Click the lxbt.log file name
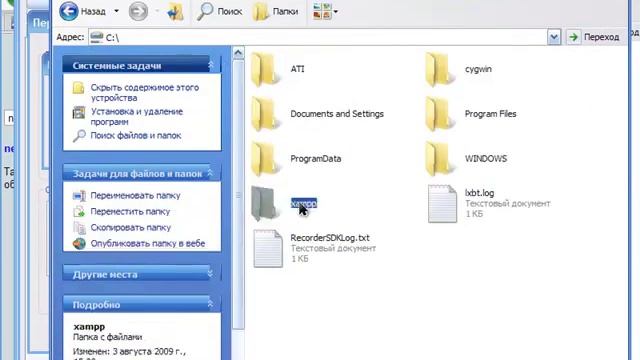The width and height of the screenshot is (640, 360). tap(480, 193)
